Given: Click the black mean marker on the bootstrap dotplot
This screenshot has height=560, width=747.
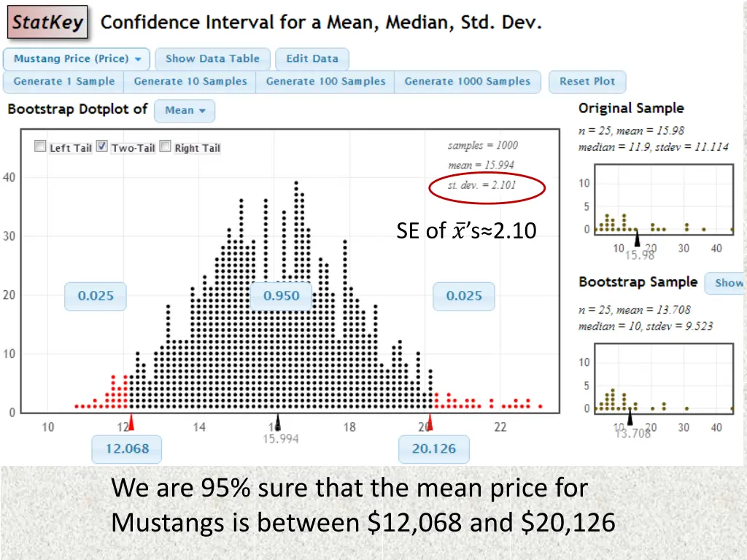Looking at the screenshot, I should coord(276,424).
